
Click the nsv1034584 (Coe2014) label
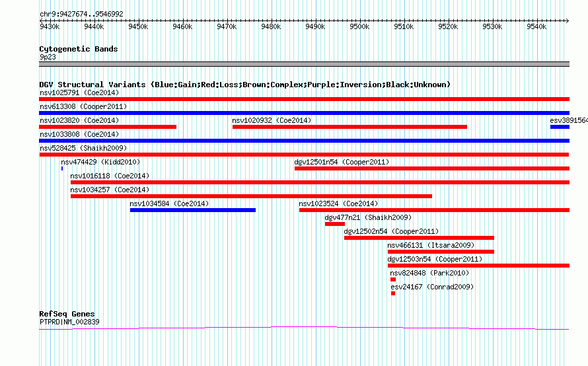(169, 203)
